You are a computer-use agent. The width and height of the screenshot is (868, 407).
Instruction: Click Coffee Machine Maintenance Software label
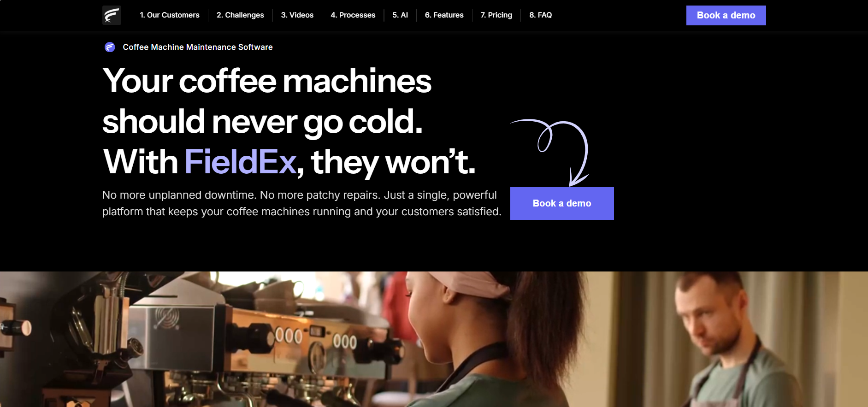point(198,47)
